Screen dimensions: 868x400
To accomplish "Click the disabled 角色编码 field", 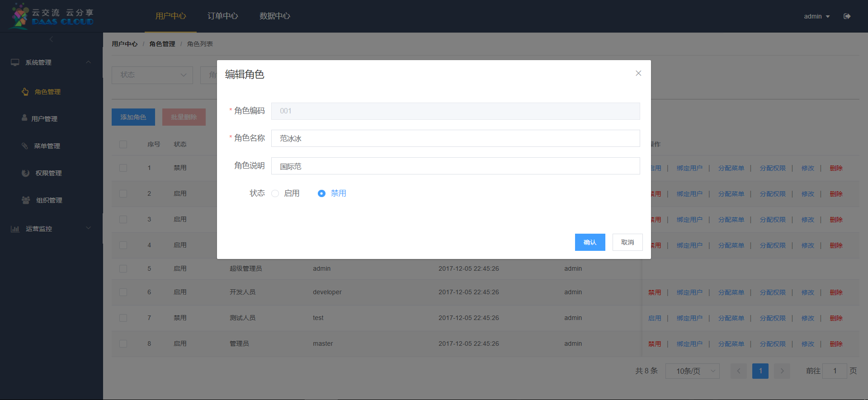I will click(x=456, y=111).
